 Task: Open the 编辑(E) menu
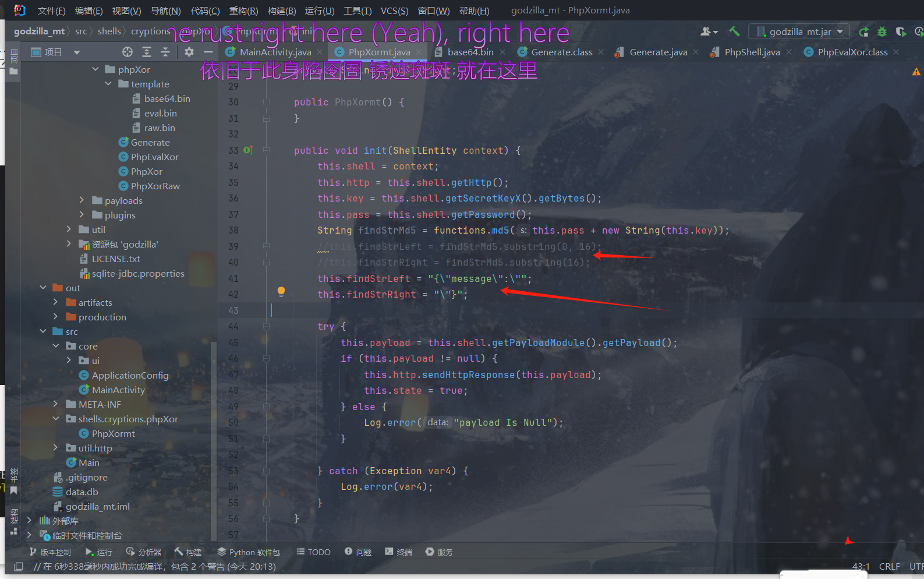tap(88, 10)
